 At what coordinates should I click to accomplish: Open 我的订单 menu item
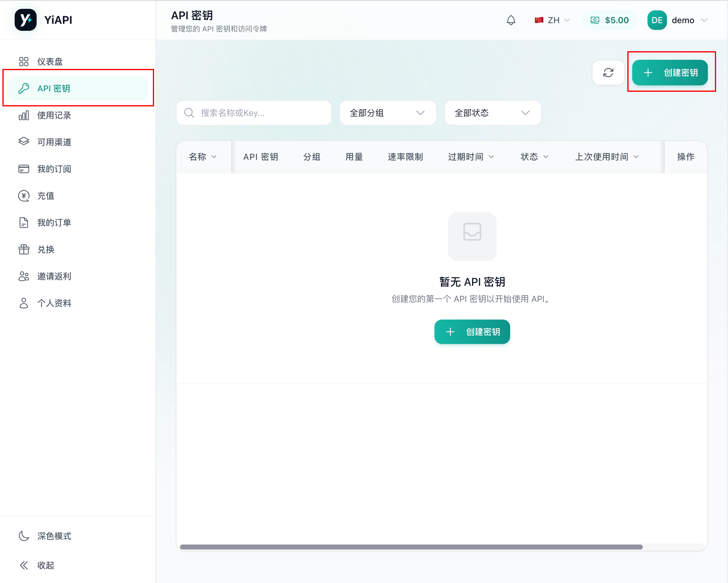[x=78, y=223]
